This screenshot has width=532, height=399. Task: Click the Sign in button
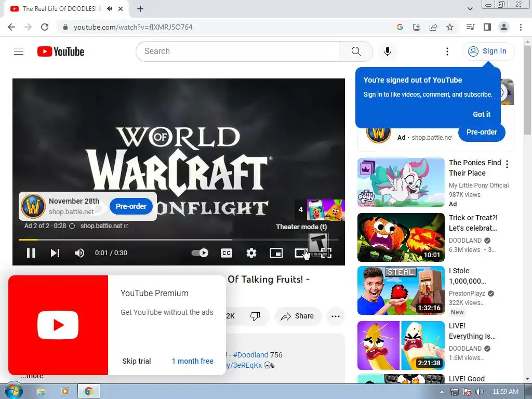pyautogui.click(x=488, y=51)
